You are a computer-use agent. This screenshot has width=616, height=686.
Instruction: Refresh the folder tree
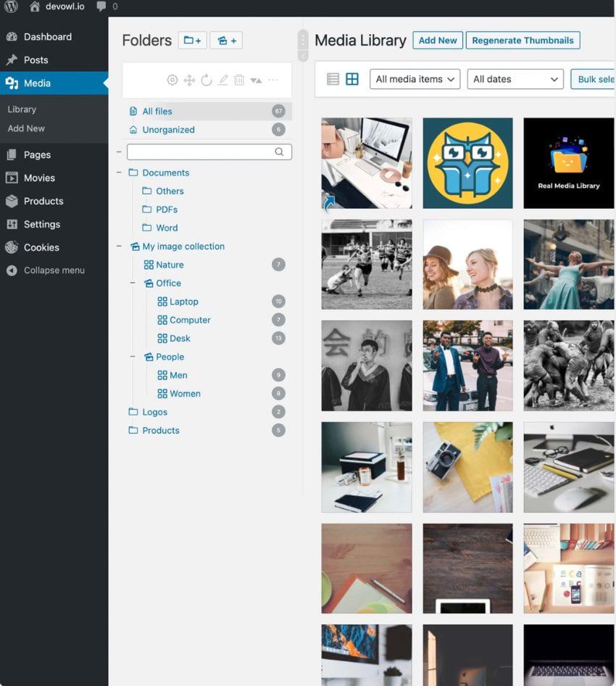coord(206,80)
